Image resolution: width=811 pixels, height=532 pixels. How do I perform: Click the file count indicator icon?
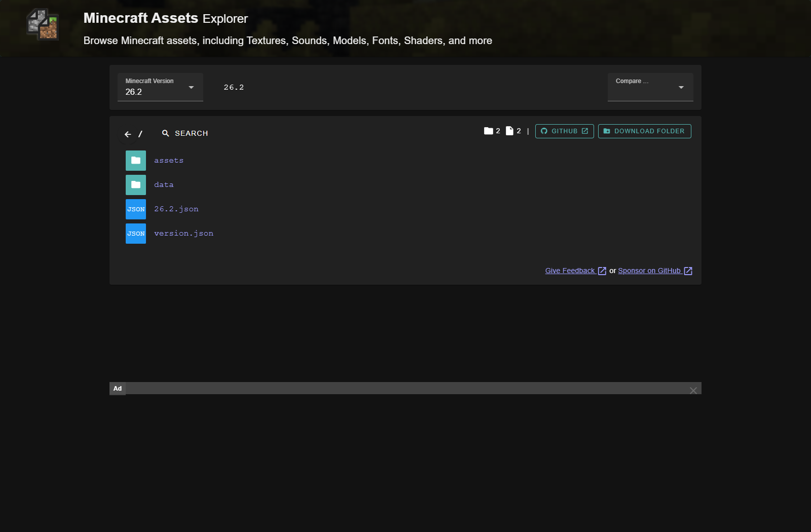pyautogui.click(x=509, y=131)
